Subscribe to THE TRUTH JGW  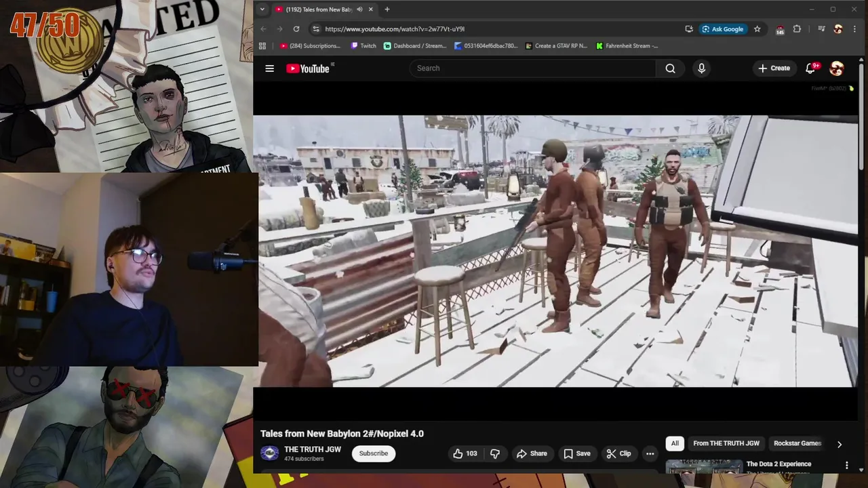coord(374,453)
